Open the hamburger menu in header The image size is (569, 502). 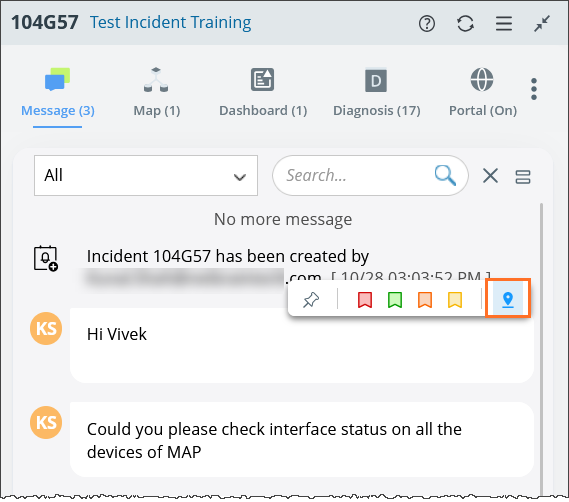[504, 24]
